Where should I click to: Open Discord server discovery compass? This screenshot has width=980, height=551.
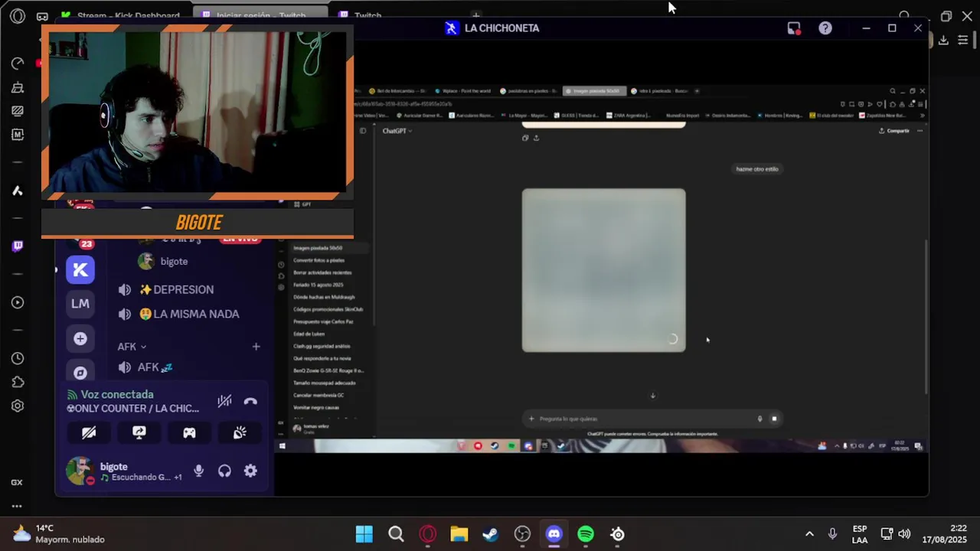[80, 372]
